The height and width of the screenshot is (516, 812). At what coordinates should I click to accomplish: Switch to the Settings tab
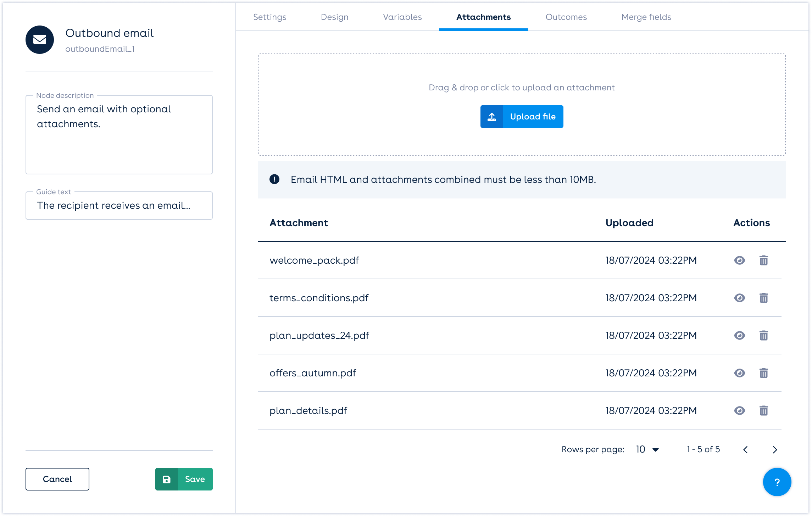point(269,17)
